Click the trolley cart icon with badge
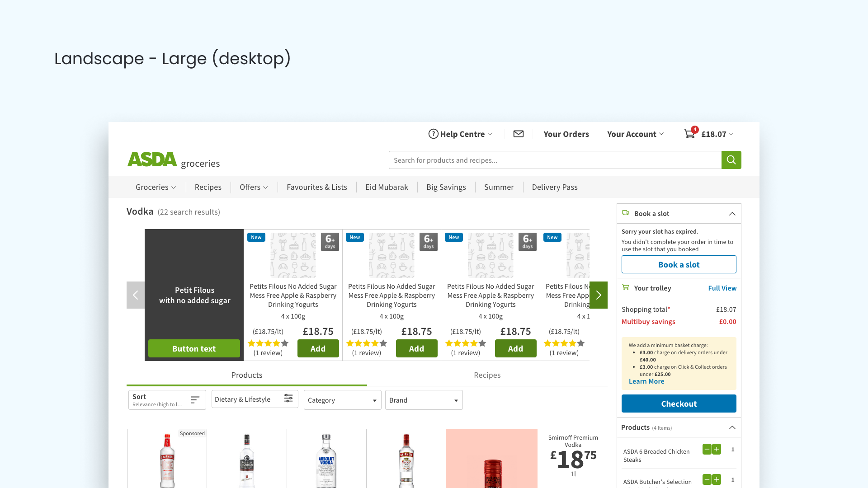The height and width of the screenshot is (488, 868). click(x=691, y=133)
